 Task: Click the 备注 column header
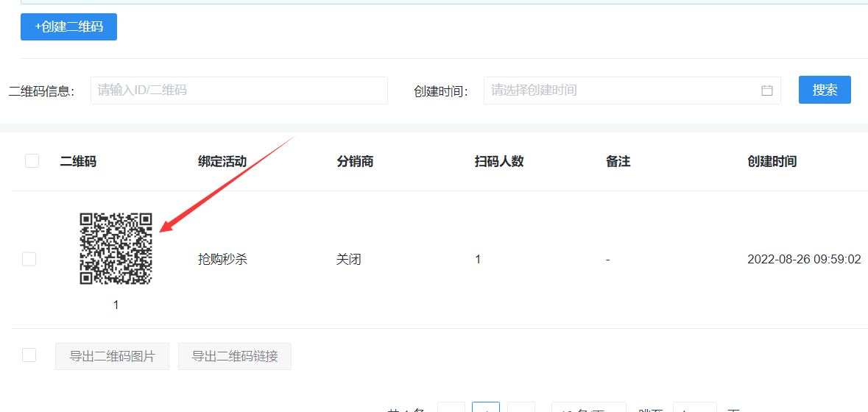point(618,161)
